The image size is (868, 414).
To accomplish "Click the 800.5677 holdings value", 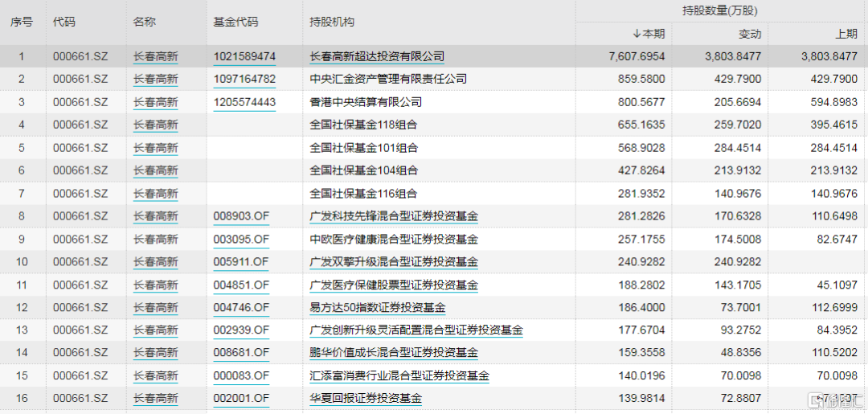I will [641, 102].
